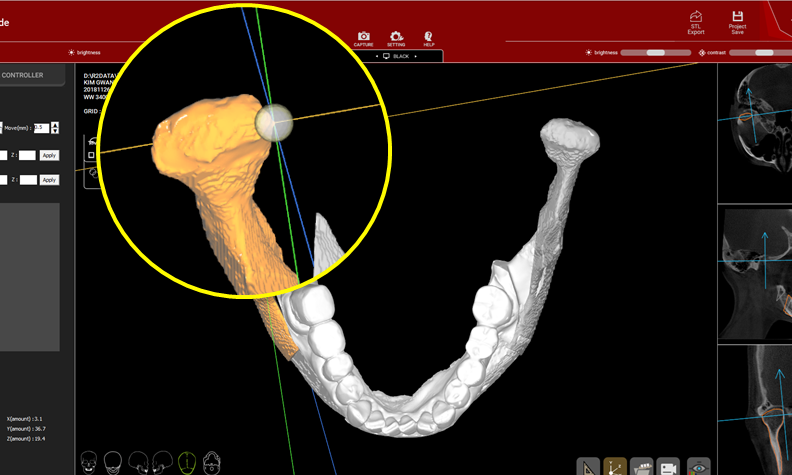Switch background color with left arrow
Viewport: 792px width, 475px height.
point(377,57)
